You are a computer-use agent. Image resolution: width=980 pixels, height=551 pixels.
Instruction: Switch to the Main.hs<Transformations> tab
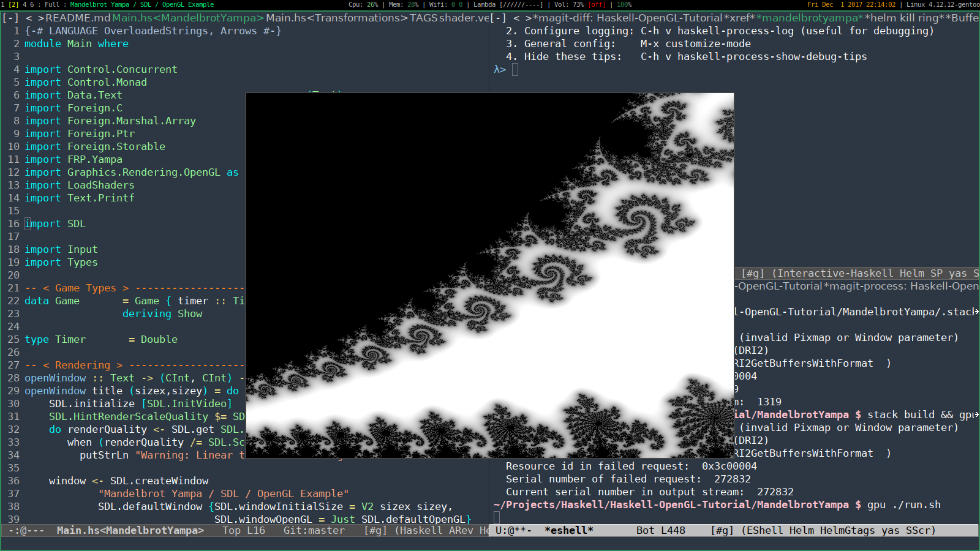point(337,18)
